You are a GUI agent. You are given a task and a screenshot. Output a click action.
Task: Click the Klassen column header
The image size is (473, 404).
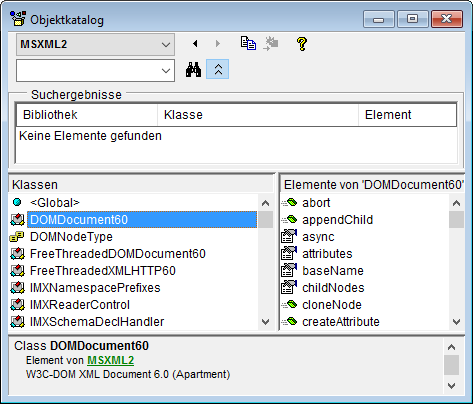(141, 184)
